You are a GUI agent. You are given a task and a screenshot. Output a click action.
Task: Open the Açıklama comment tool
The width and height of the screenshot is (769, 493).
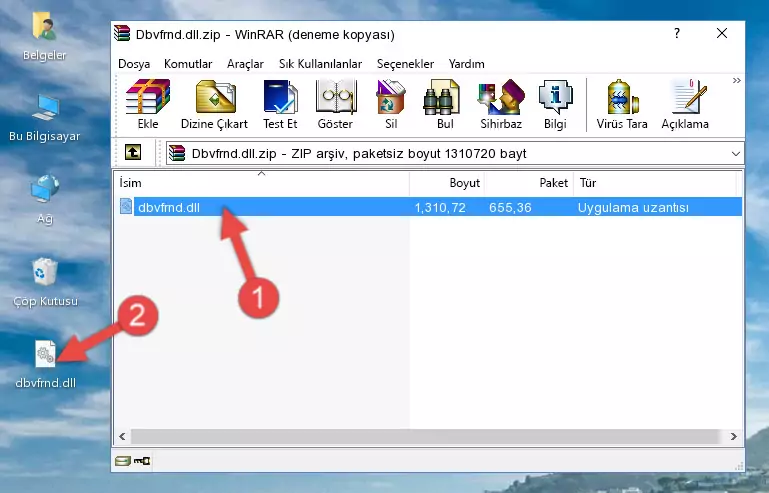click(x=685, y=104)
